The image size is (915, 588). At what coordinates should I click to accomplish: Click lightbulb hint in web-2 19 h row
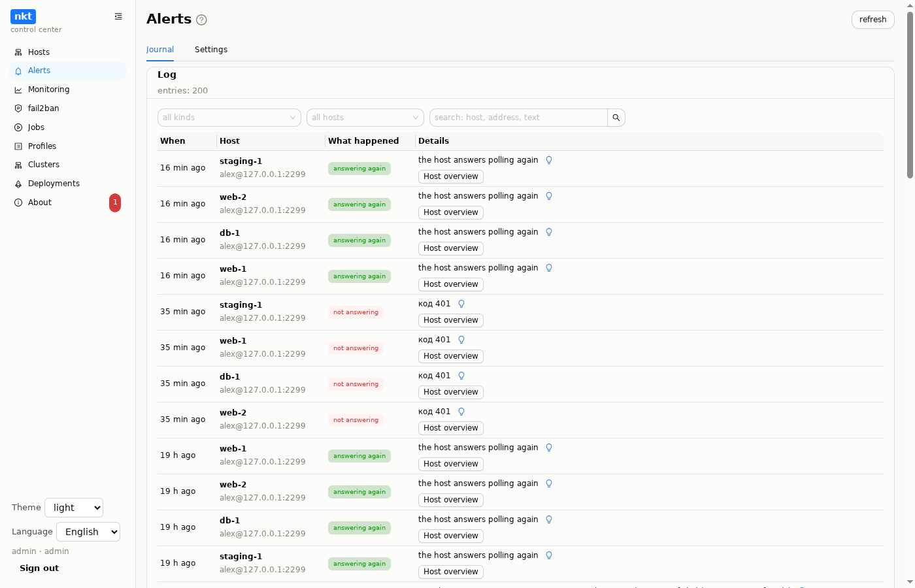coord(549,483)
